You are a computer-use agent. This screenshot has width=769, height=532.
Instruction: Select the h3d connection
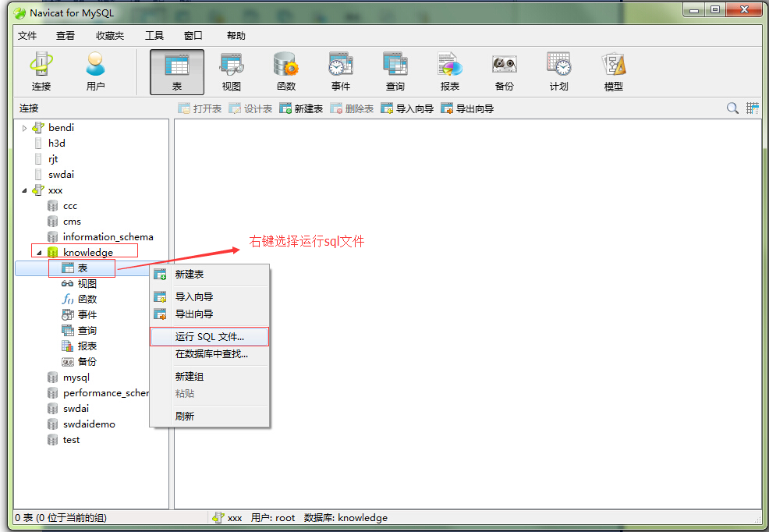pos(56,144)
